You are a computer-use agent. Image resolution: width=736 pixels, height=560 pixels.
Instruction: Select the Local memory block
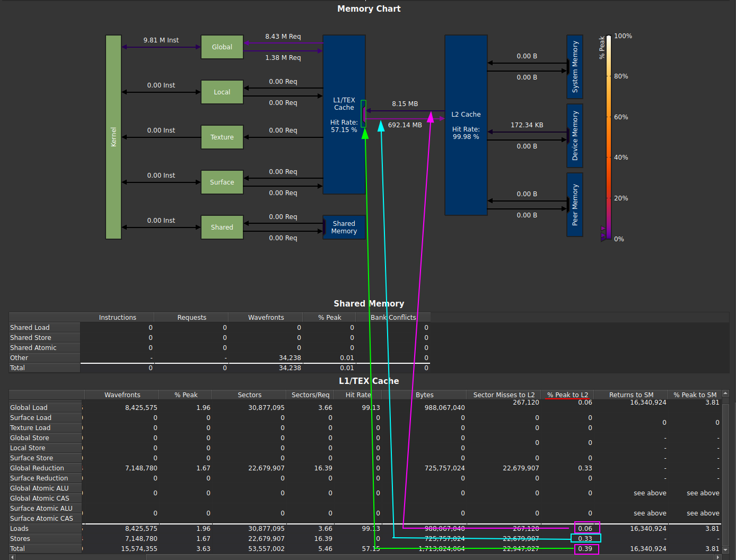pos(222,92)
